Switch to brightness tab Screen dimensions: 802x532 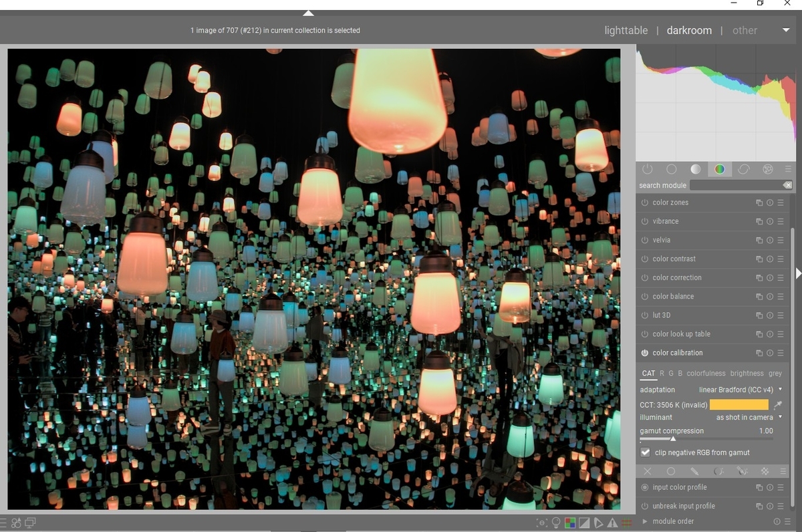click(x=747, y=374)
